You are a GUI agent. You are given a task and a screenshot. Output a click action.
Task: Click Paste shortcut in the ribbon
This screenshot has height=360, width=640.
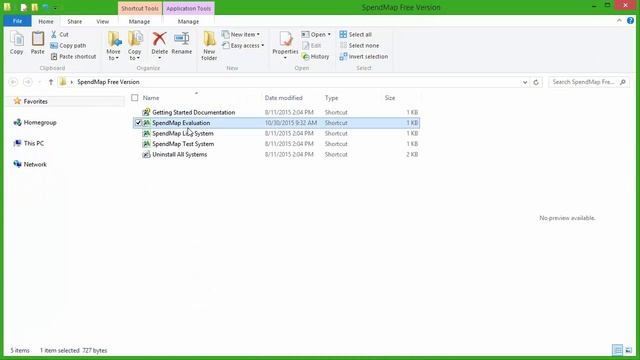point(73,57)
